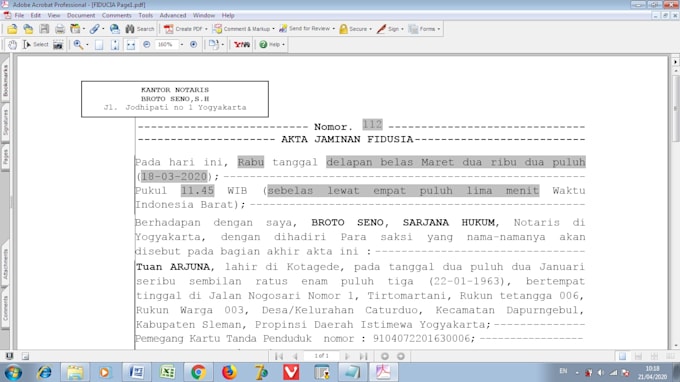Enable Single Page layout

click(x=622, y=356)
